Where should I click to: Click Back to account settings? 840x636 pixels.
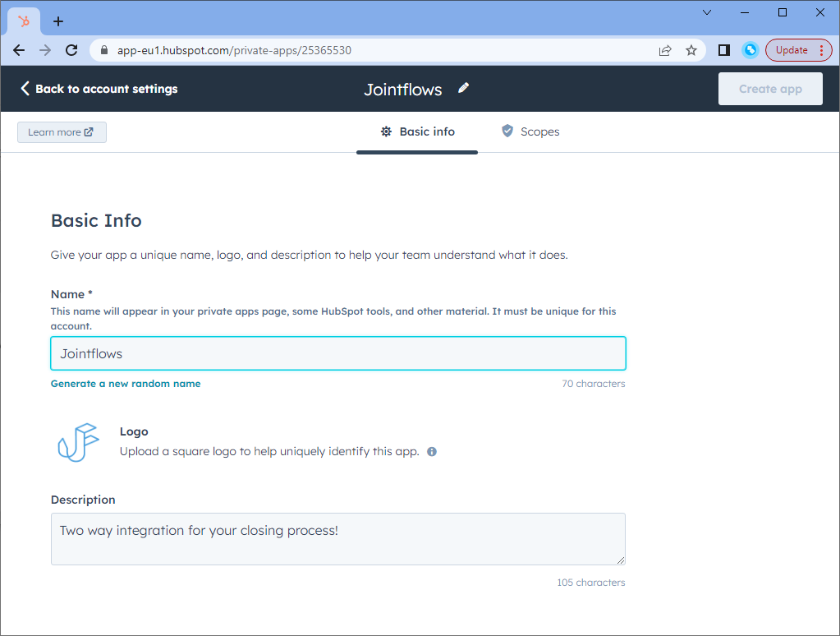click(99, 89)
